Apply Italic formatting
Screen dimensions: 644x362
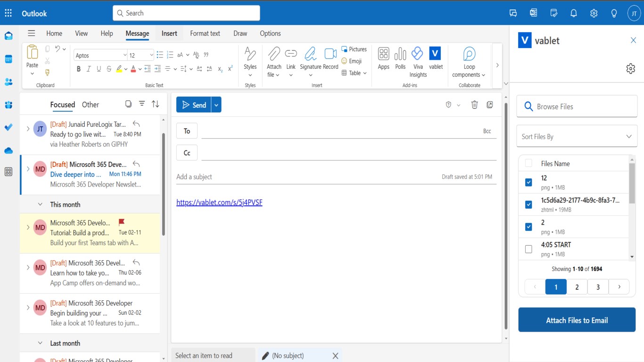coord(89,69)
